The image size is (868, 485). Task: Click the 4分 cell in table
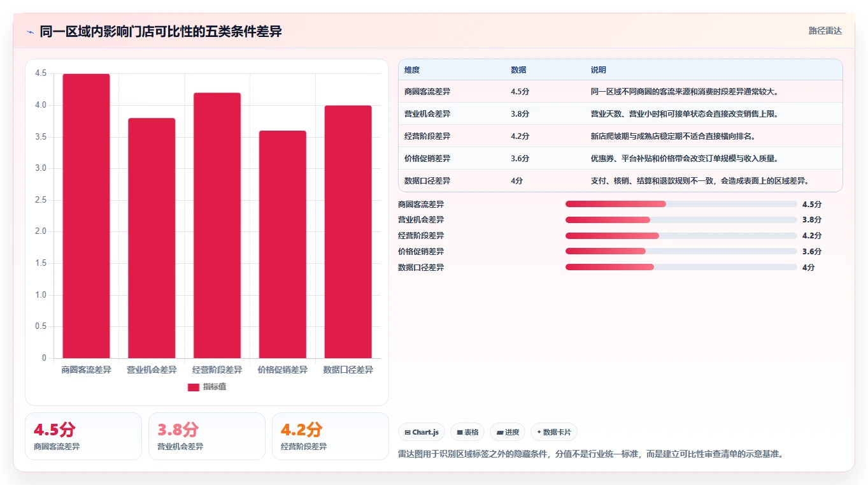(x=516, y=181)
